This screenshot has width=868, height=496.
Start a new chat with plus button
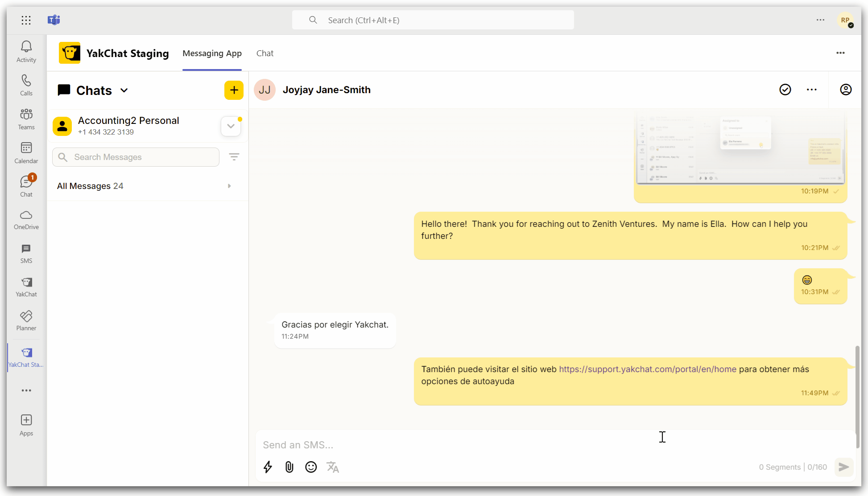click(x=234, y=90)
